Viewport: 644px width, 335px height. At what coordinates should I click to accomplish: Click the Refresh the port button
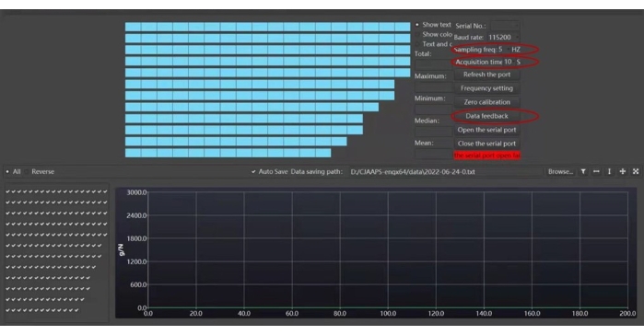point(486,75)
